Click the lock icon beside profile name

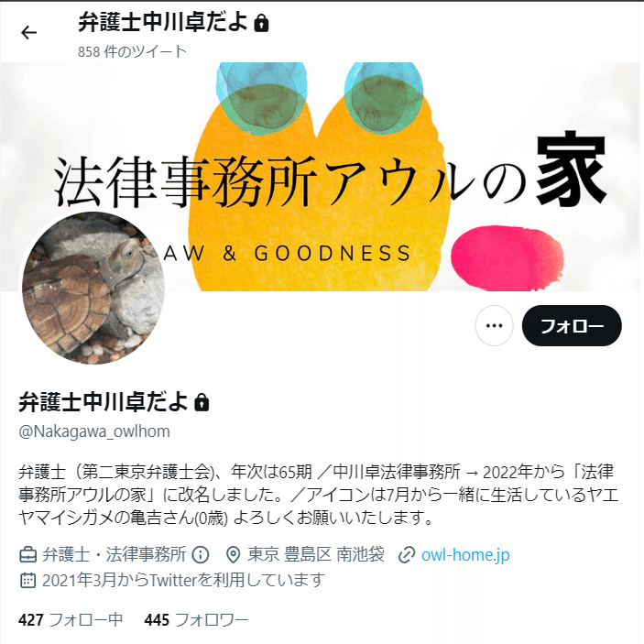pyautogui.click(x=202, y=402)
